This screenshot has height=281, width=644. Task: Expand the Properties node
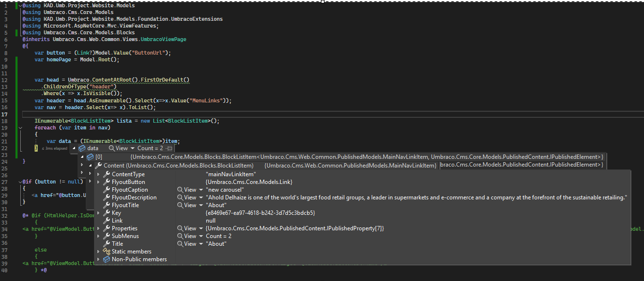98,228
